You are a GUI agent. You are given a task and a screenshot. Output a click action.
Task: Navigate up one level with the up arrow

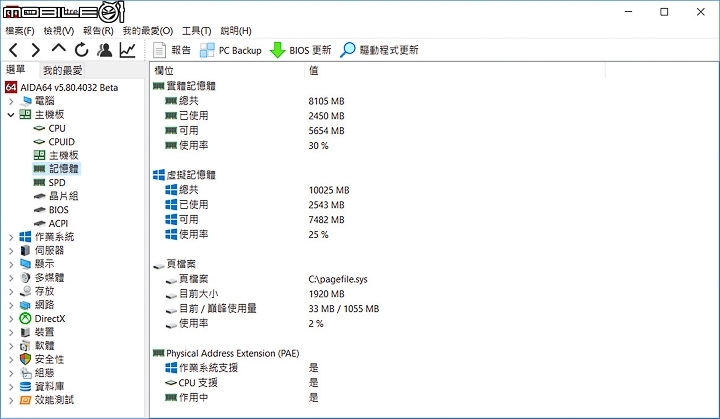[x=59, y=49]
